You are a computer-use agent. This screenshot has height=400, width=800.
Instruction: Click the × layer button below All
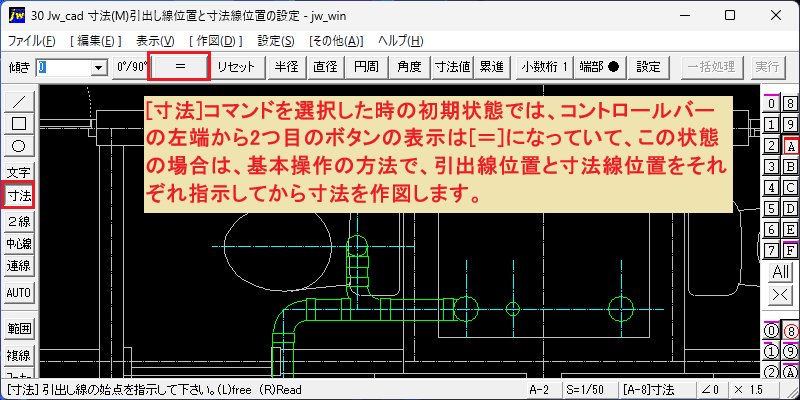click(781, 295)
